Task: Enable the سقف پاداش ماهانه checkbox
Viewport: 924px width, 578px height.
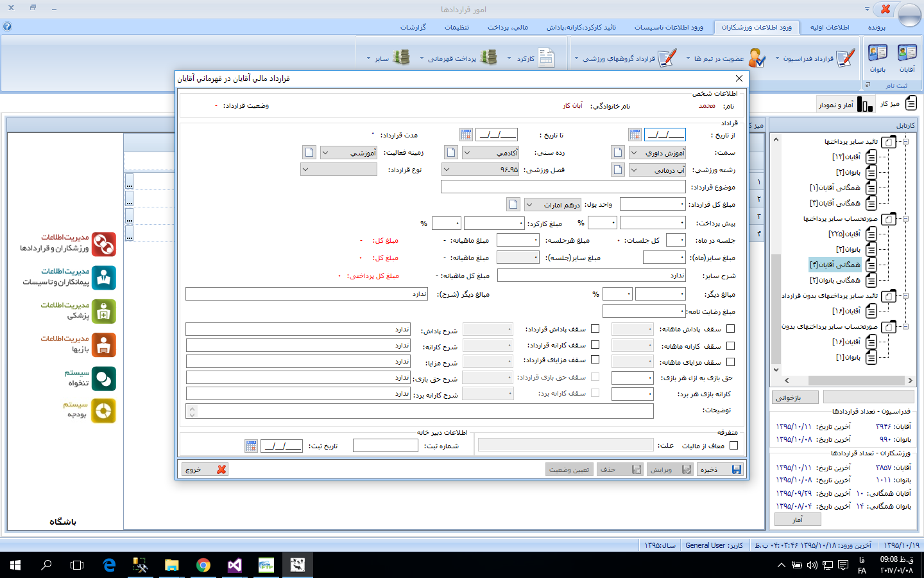Action: tap(730, 329)
